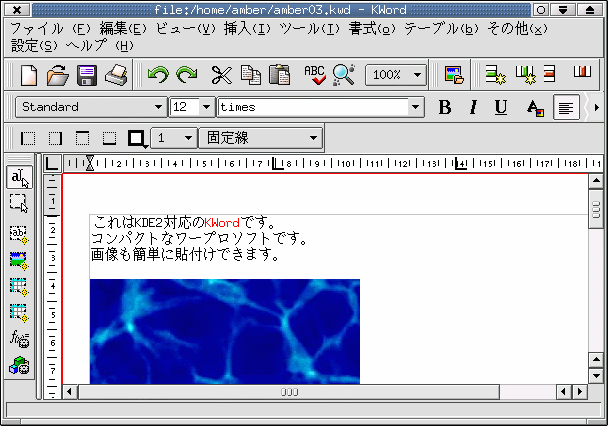Click the scroll up arrow at top
608x426 pixels.
pyautogui.click(x=596, y=181)
